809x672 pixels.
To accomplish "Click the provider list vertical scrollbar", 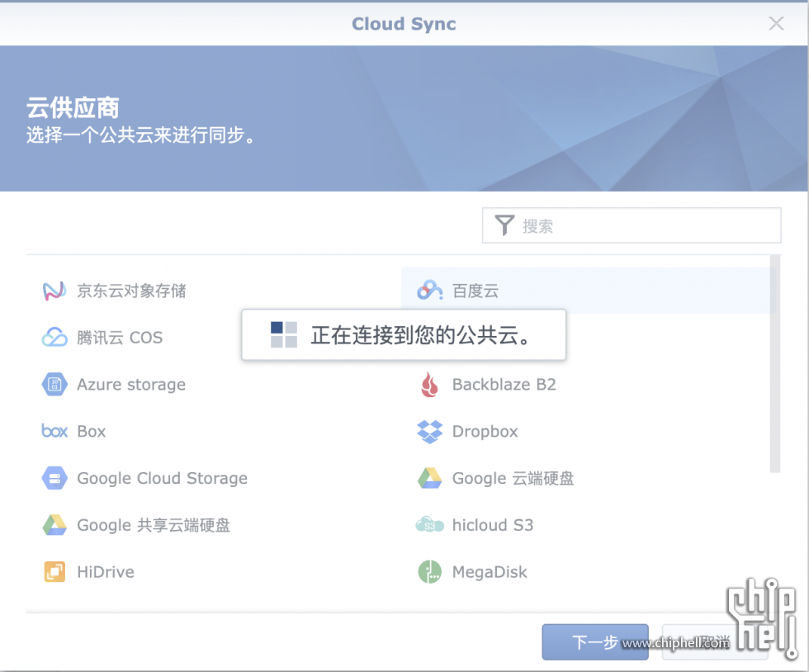I will pyautogui.click(x=775, y=364).
